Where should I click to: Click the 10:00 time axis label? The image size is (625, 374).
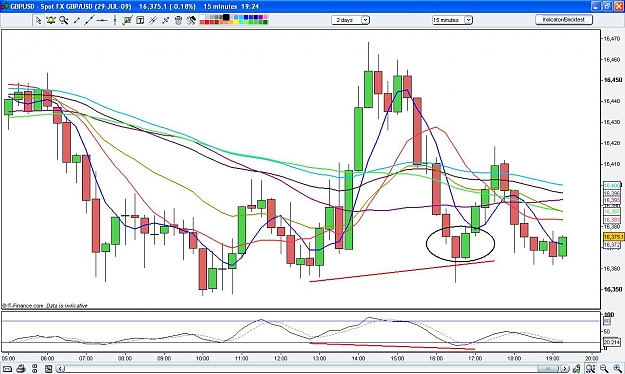202,358
